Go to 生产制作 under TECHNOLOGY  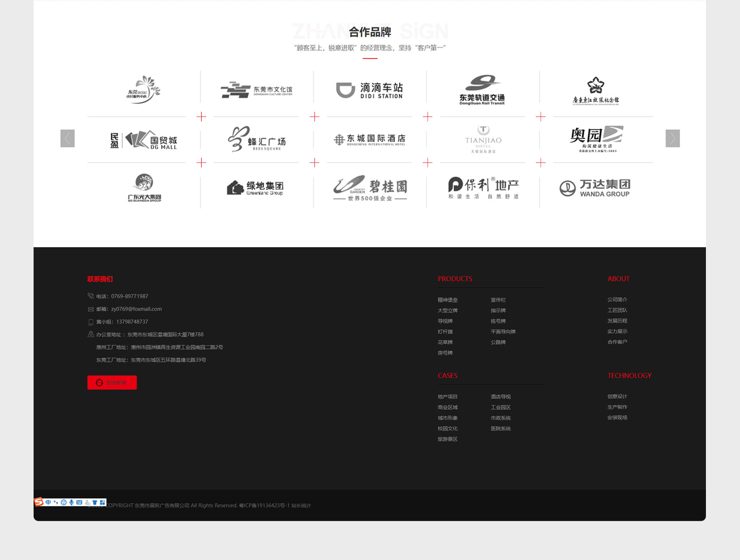(x=617, y=407)
